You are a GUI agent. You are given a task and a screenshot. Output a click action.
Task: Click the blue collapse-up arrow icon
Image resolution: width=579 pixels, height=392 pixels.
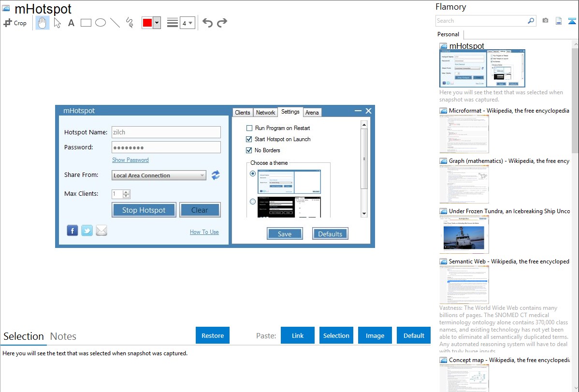[572, 21]
